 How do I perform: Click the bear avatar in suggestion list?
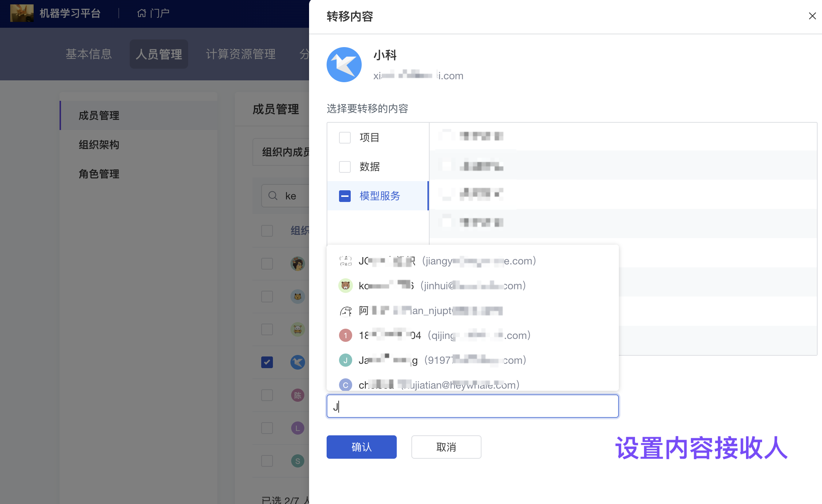[345, 286]
